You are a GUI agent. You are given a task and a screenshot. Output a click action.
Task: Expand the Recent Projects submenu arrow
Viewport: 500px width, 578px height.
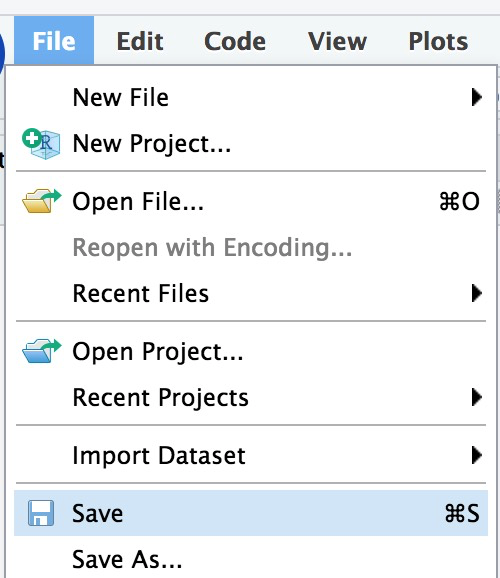476,397
